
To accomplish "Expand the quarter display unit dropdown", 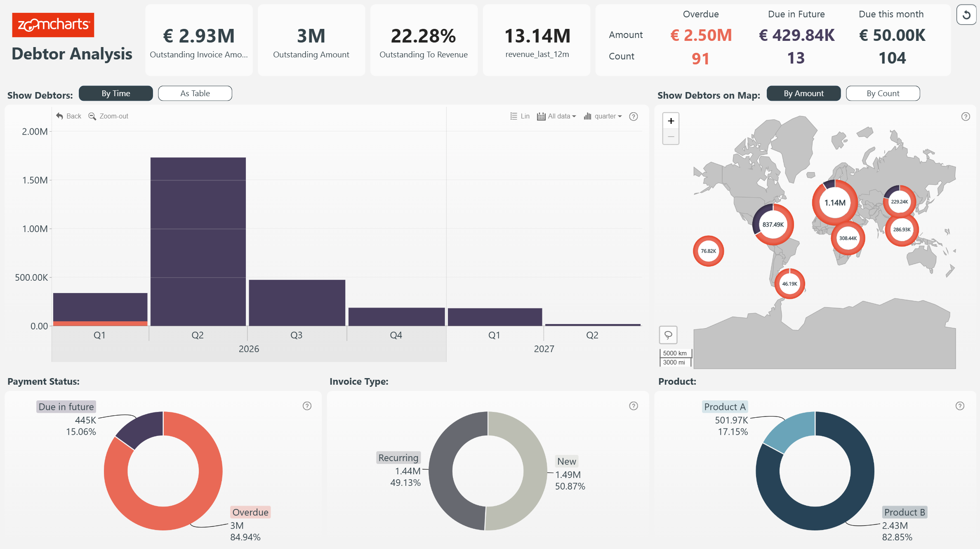I will tap(603, 116).
